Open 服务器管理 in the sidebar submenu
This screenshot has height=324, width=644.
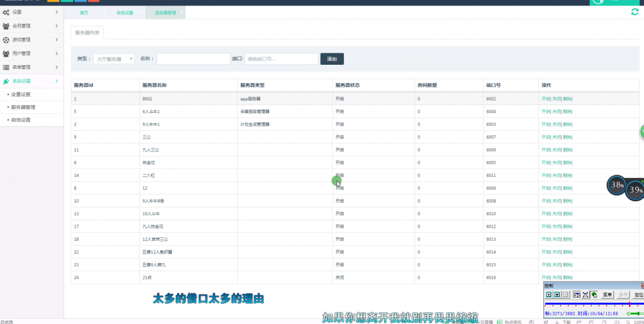point(23,107)
